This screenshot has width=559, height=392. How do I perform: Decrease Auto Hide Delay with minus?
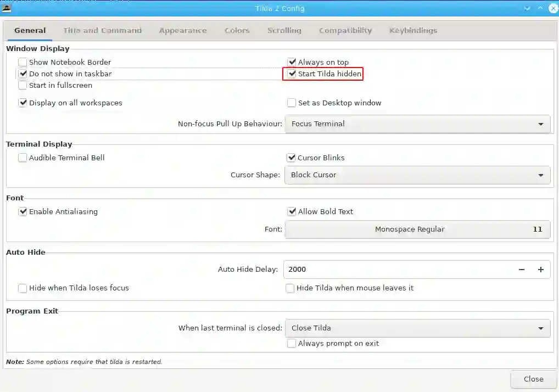[522, 270]
